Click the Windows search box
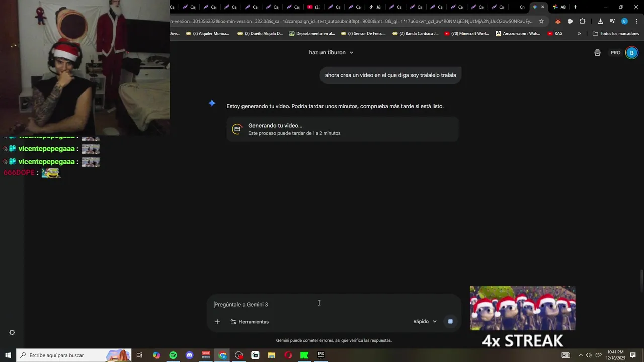The image size is (644, 362). tap(74, 355)
